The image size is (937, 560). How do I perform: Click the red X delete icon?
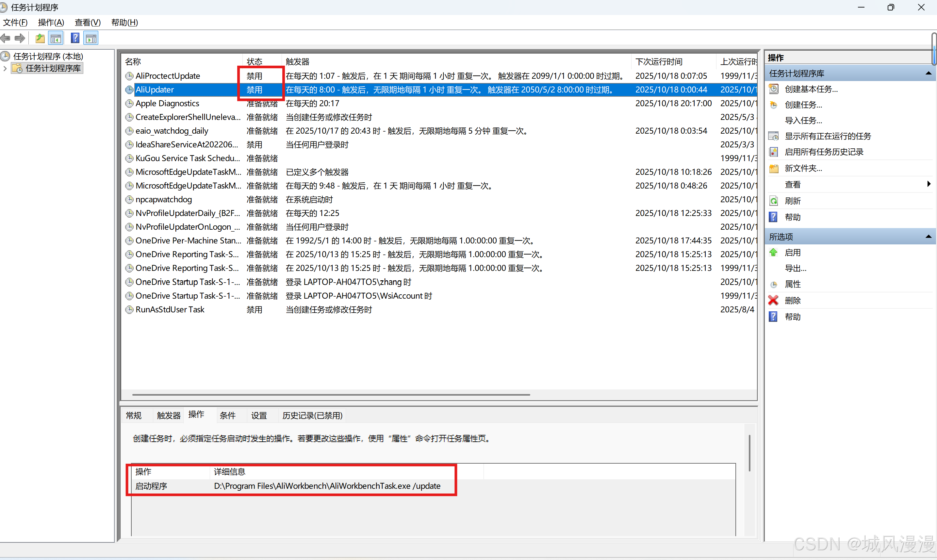tap(773, 300)
